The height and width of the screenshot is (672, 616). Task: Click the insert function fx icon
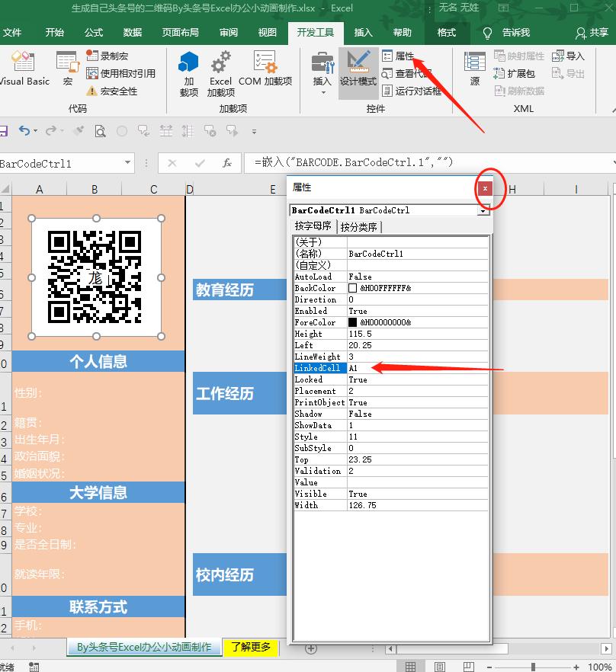click(226, 164)
